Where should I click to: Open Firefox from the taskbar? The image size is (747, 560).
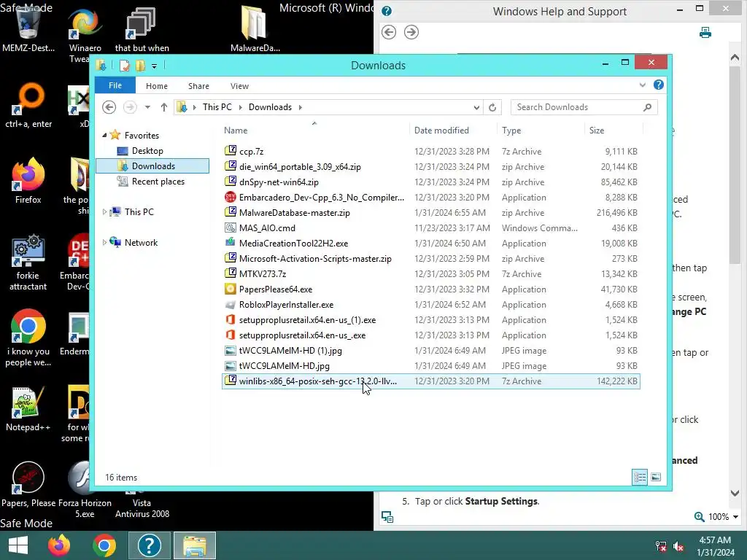59,545
